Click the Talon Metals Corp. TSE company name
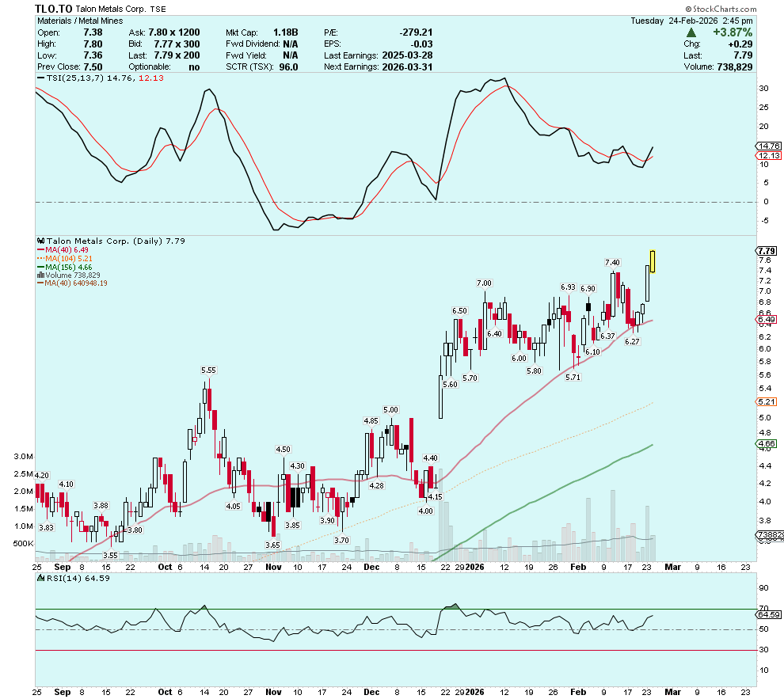Image resolution: width=784 pixels, height=699 pixels. (121, 9)
